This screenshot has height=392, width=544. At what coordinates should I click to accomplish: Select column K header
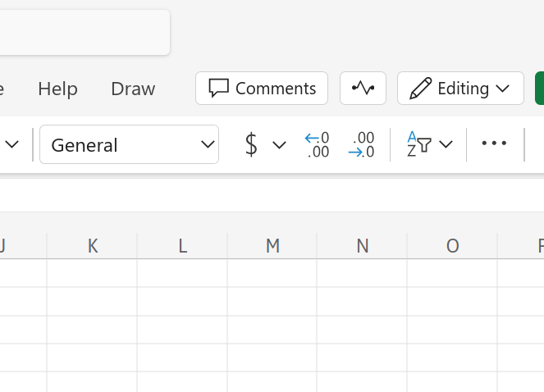click(92, 245)
